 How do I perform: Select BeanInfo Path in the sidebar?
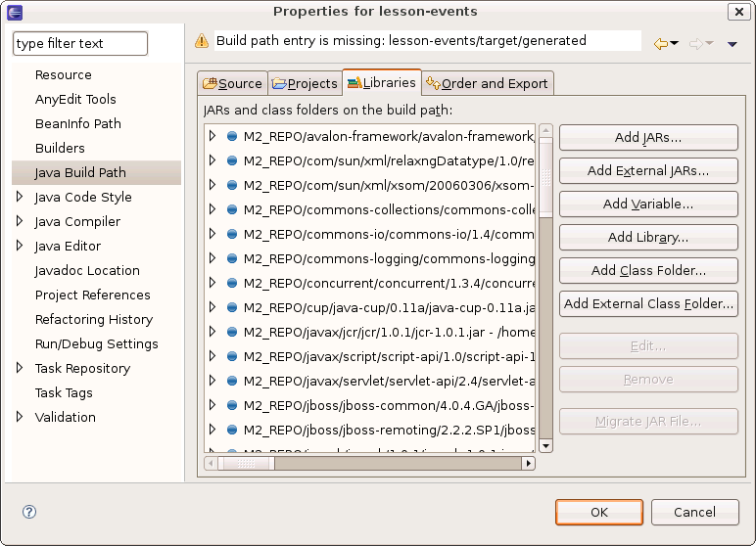click(78, 124)
